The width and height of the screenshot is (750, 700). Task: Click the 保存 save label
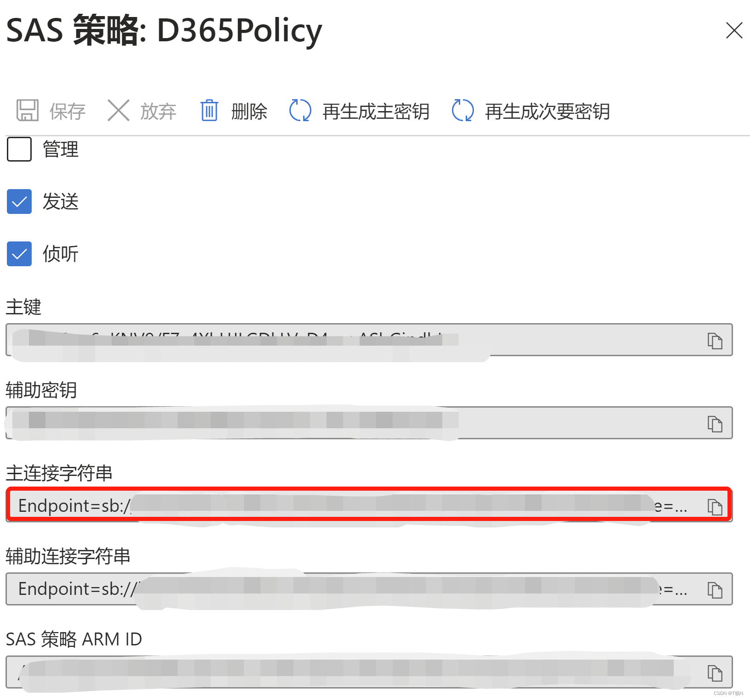tap(68, 112)
